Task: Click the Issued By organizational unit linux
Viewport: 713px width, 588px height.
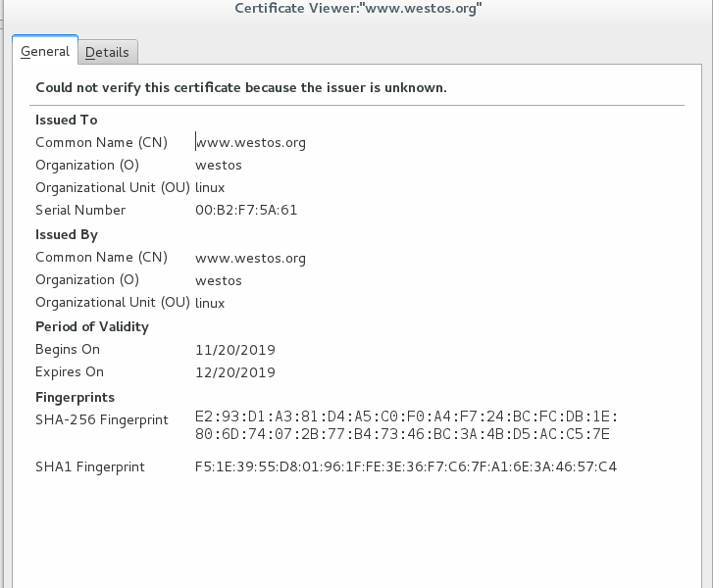Action: [x=210, y=303]
